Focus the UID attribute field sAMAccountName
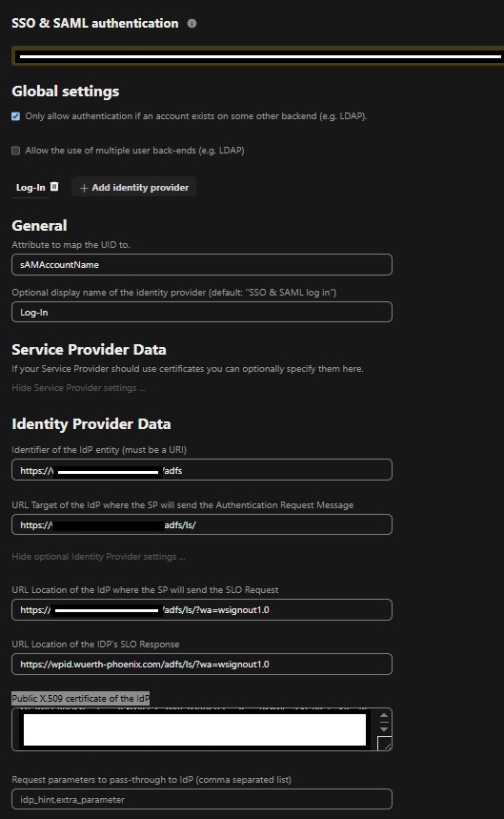Viewport: 504px width, 819px height. coord(202,264)
